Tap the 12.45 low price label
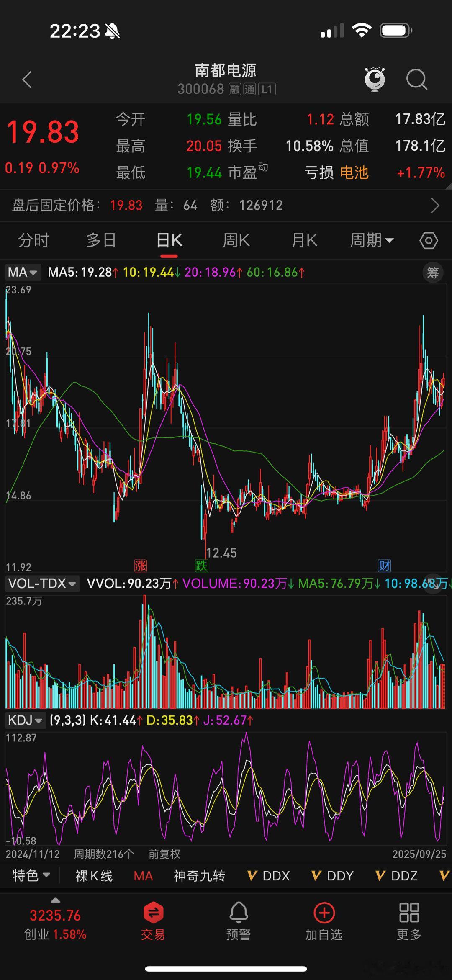This screenshot has height=980, width=452. point(222,553)
